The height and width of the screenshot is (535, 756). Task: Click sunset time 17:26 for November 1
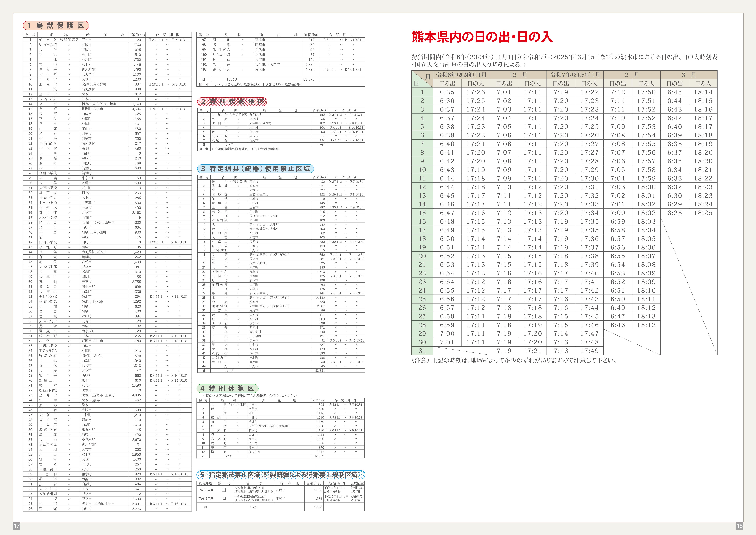[475, 92]
